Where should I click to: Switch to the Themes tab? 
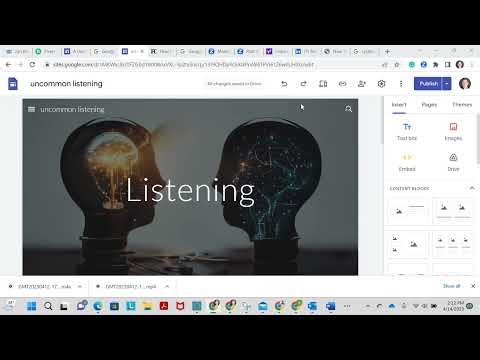tap(462, 105)
